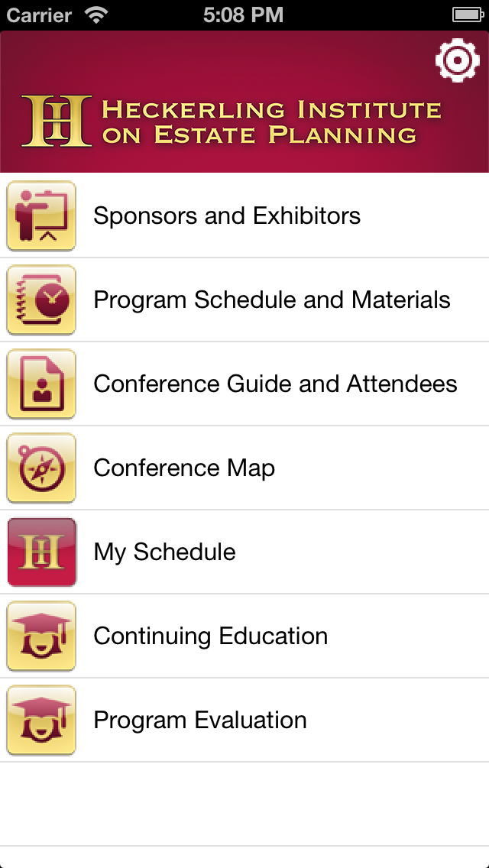Tap the My Schedule HI logo icon
489x868 pixels.
pyautogui.click(x=41, y=552)
